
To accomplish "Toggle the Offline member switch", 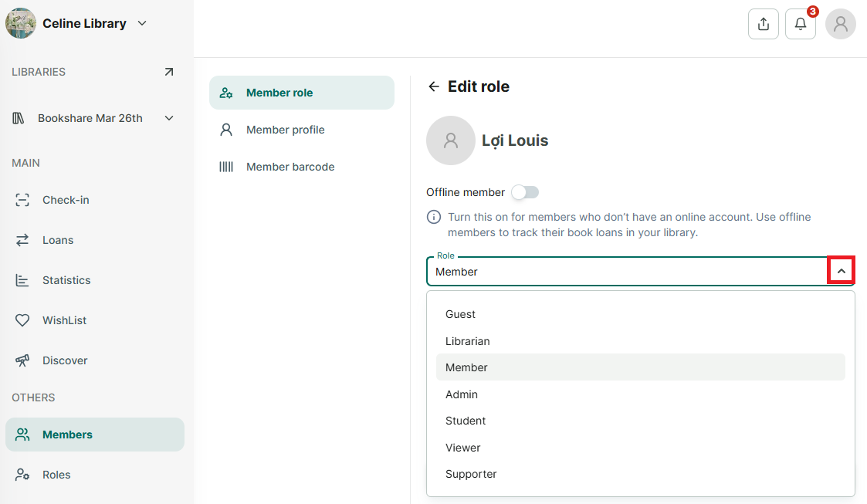I will pos(525,191).
